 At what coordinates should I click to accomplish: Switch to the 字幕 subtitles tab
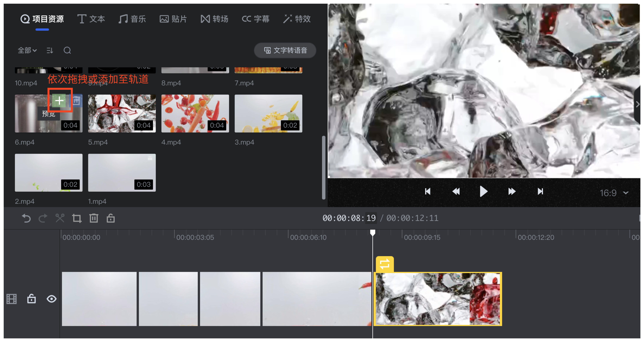tap(255, 19)
